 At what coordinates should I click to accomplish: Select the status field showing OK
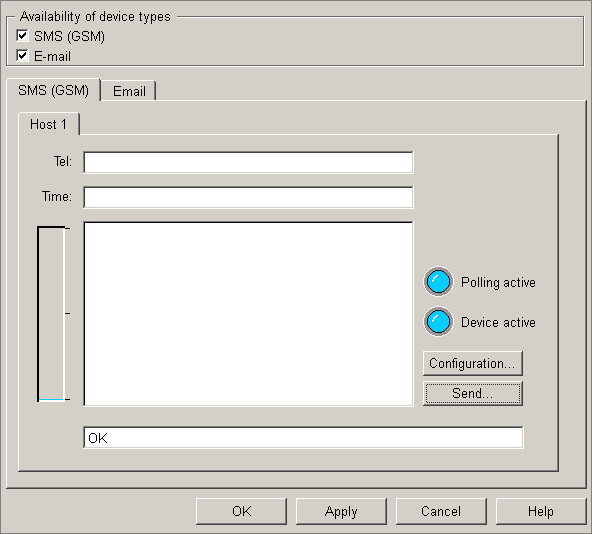(303, 438)
